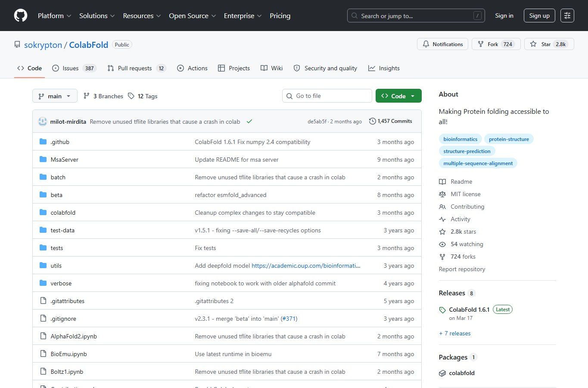View commit history via the 1,457 Commits icon
588x388 pixels.
pos(372,121)
